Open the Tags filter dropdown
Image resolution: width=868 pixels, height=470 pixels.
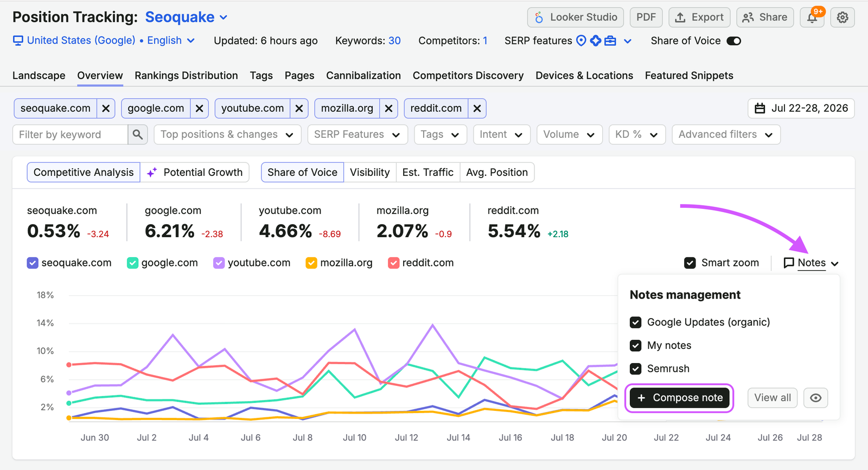tap(440, 135)
